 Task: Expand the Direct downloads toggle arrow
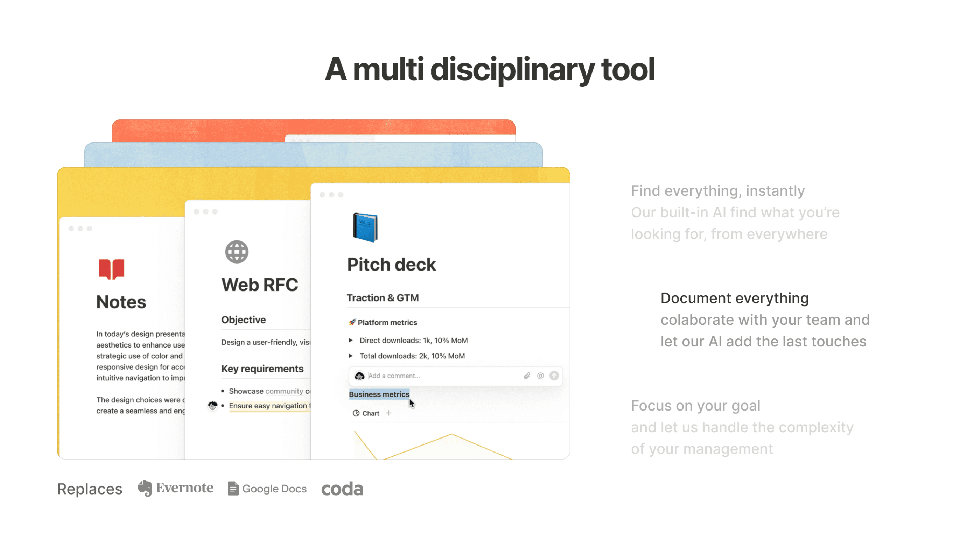[x=351, y=341]
